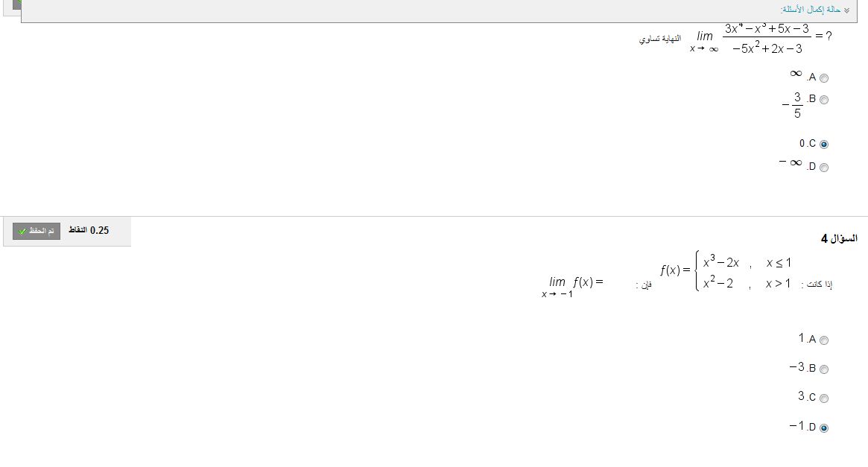
Task: Select question 4 option C with value 3
Action: pos(824,398)
